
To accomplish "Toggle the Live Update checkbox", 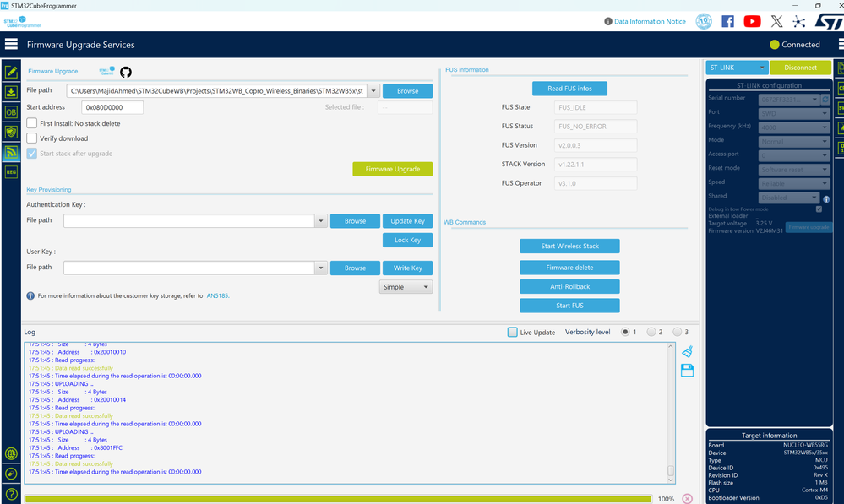I will coord(513,332).
